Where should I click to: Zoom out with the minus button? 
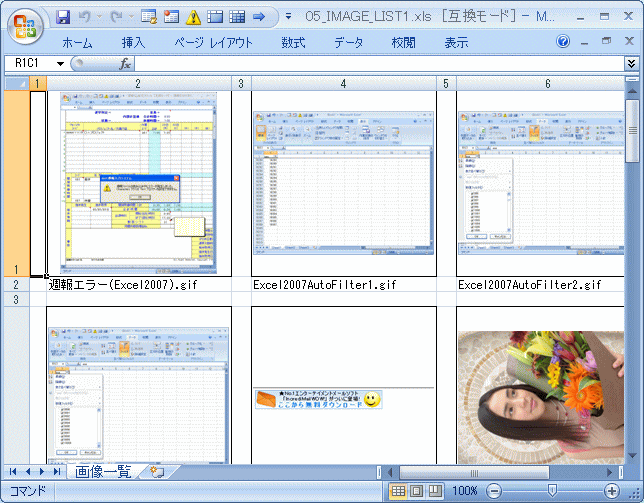pyautogui.click(x=494, y=491)
